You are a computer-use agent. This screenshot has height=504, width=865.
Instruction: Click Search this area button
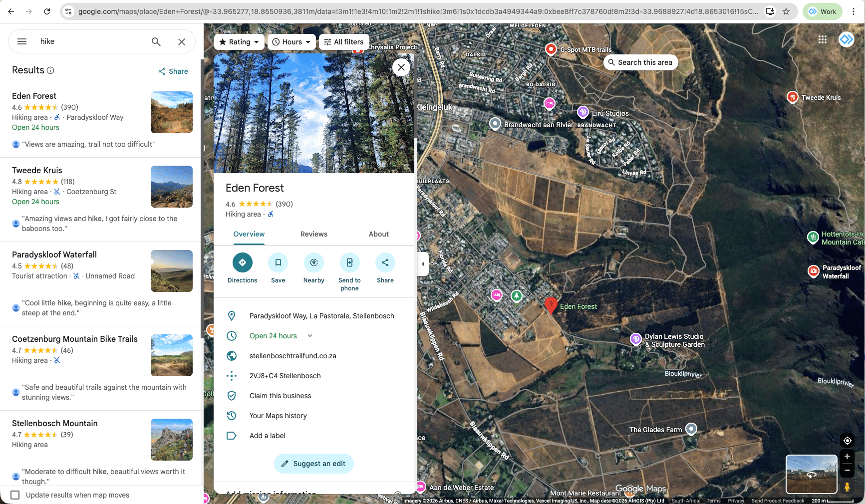[641, 62]
